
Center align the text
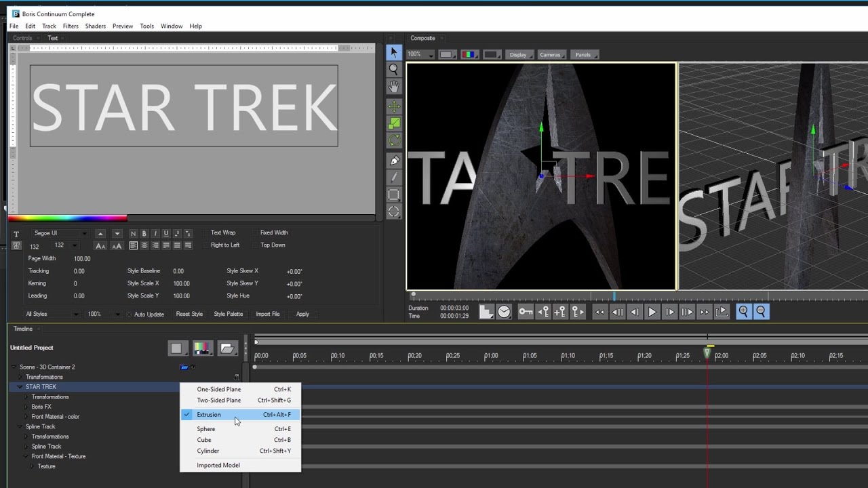click(x=144, y=245)
